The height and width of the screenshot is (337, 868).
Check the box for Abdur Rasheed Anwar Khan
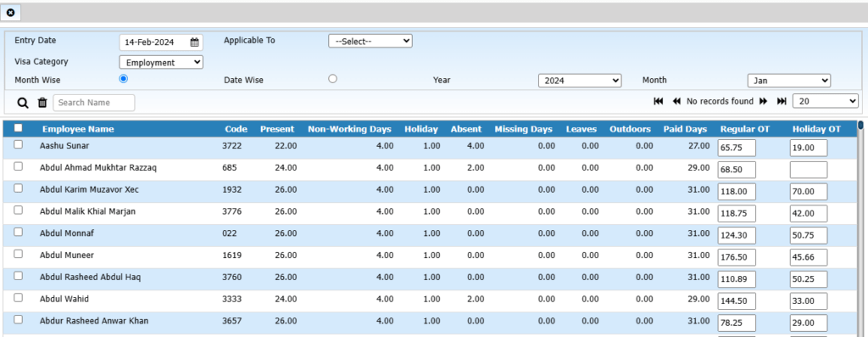pos(19,319)
